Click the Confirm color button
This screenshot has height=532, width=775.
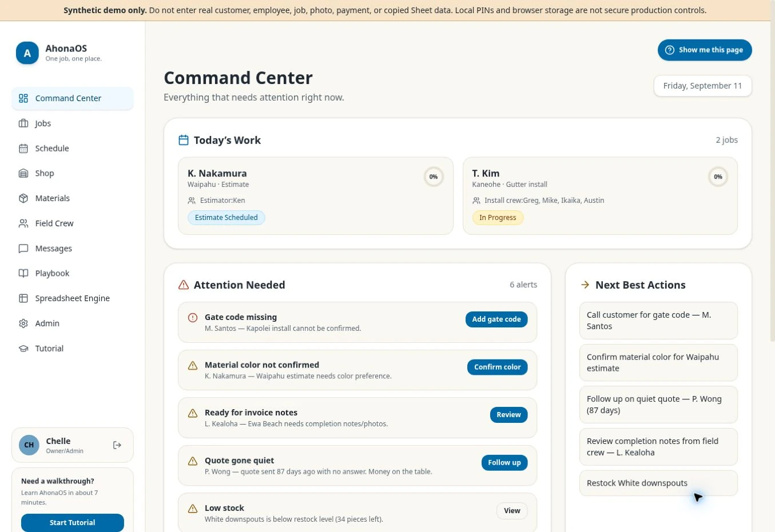(x=498, y=367)
